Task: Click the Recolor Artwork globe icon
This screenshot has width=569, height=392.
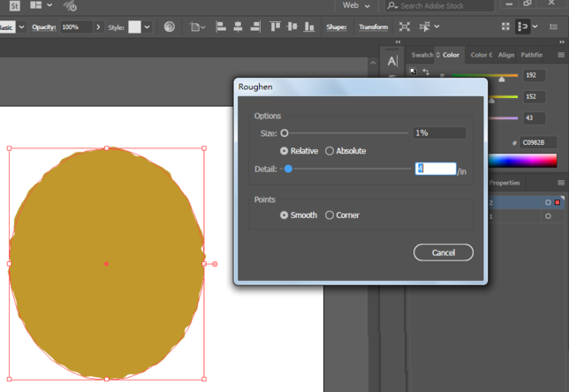Action: [x=170, y=27]
